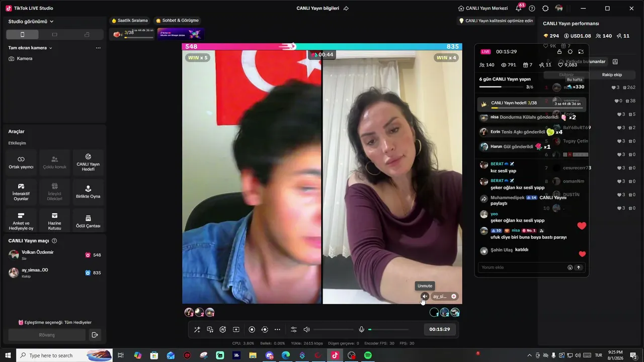Open the AI tools icon

coord(223,329)
